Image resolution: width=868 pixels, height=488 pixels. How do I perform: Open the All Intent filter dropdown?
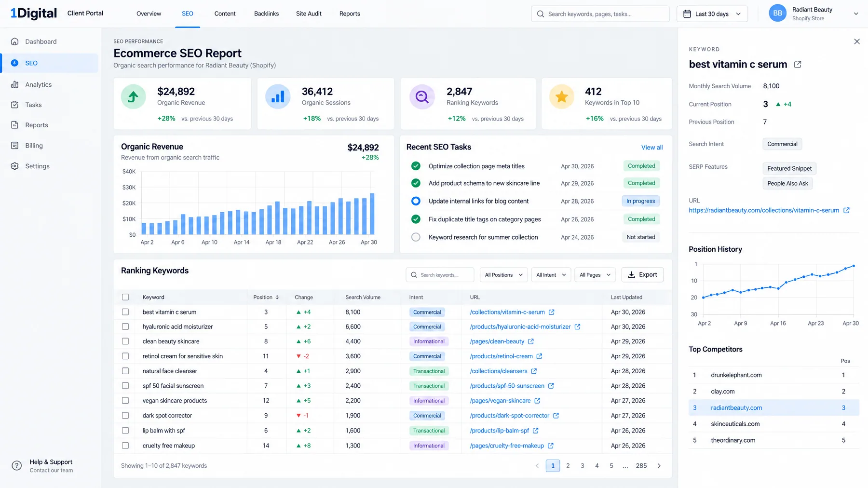pos(551,275)
